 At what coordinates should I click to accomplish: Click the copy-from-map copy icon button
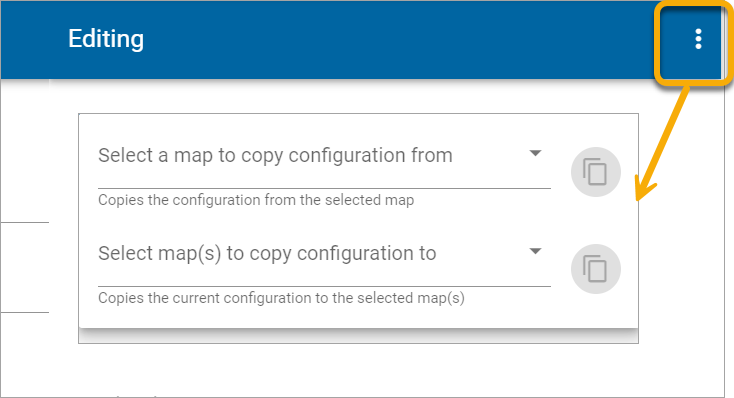[x=595, y=172]
